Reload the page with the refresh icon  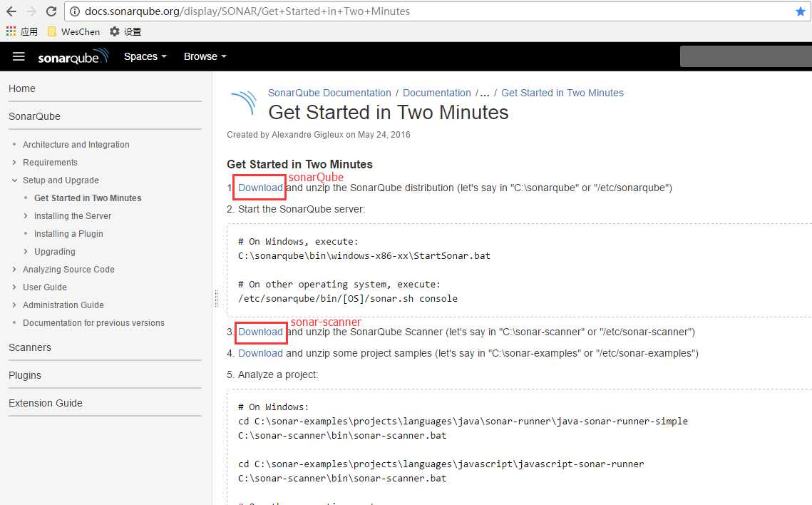point(51,11)
